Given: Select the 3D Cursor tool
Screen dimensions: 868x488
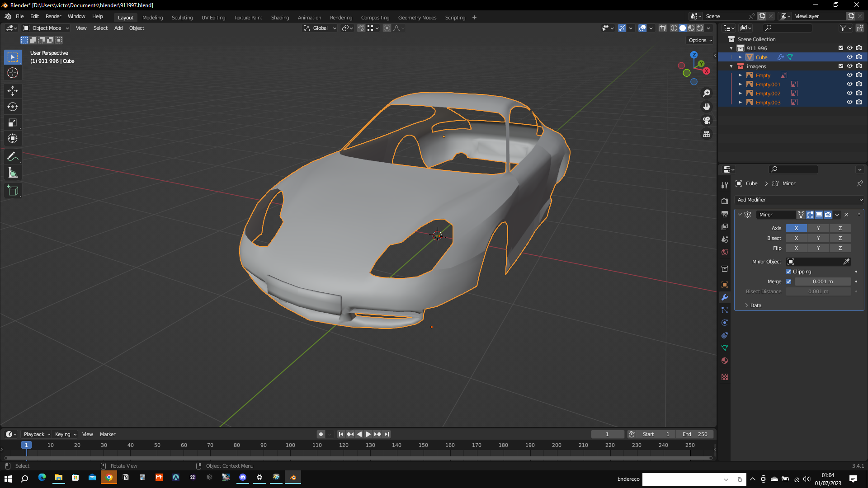Looking at the screenshot, I should [13, 73].
